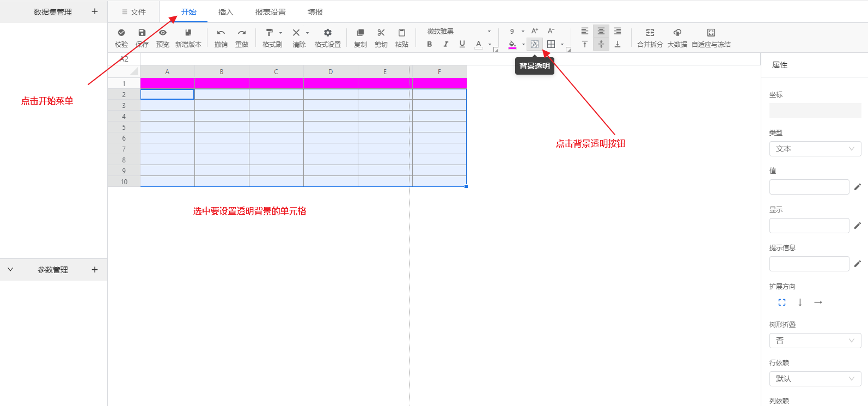The width and height of the screenshot is (868, 406).
Task: Toggle italic I formatting
Action: [446, 44]
